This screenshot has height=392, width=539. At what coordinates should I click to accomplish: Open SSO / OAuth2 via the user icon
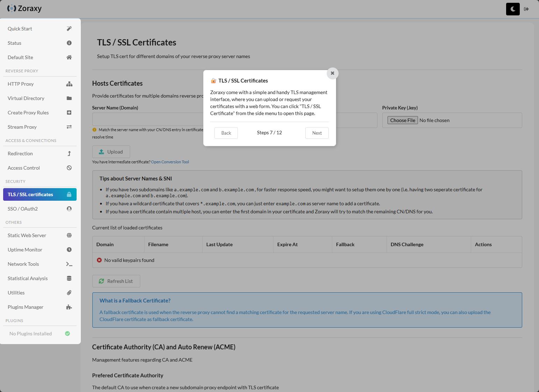(69, 209)
